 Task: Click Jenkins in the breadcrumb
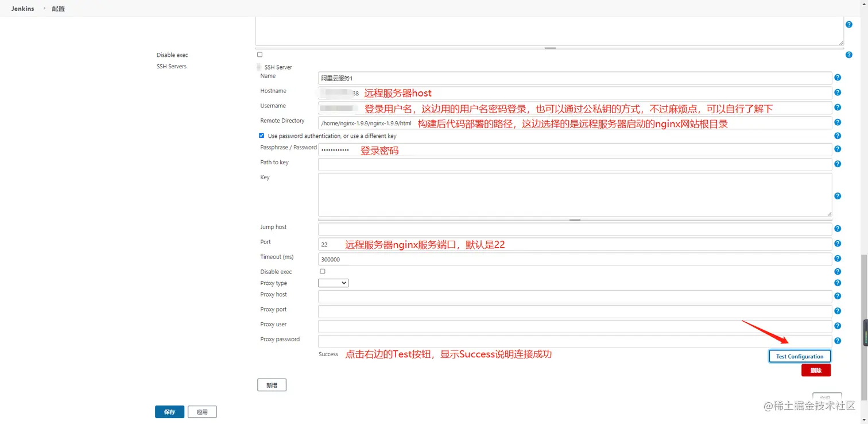click(22, 9)
